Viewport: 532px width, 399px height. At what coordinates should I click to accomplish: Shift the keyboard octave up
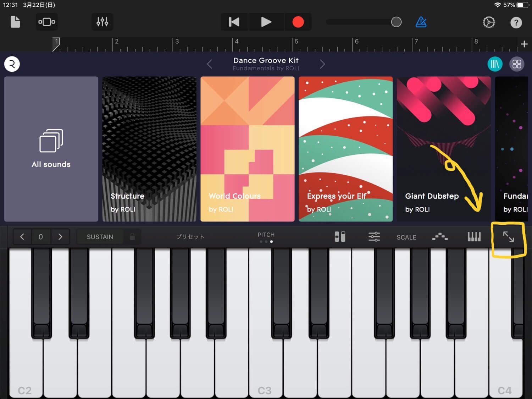tap(60, 237)
